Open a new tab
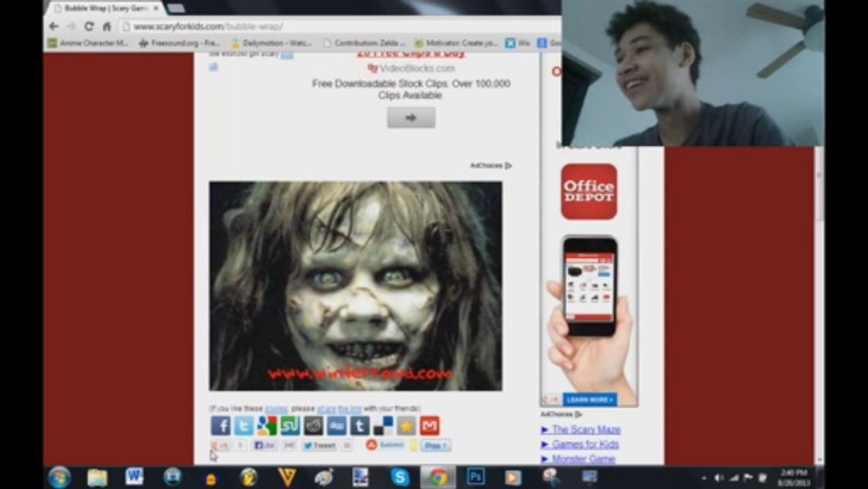Viewport: 868px width, 489px height. point(176,8)
